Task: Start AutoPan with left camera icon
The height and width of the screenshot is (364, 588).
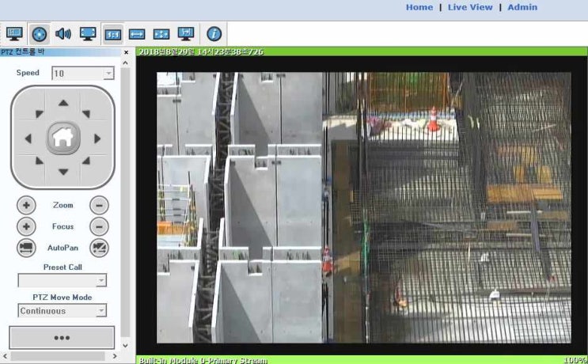Action: pyautogui.click(x=27, y=248)
